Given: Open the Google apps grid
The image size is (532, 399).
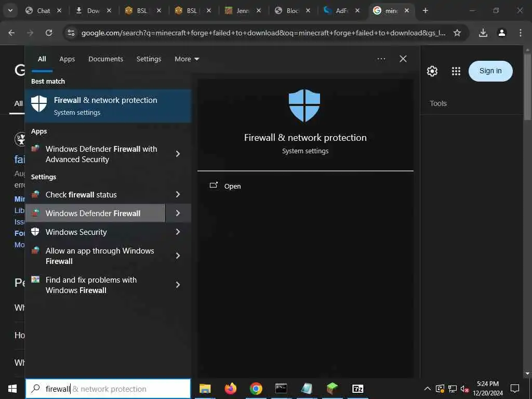Looking at the screenshot, I should [456, 71].
